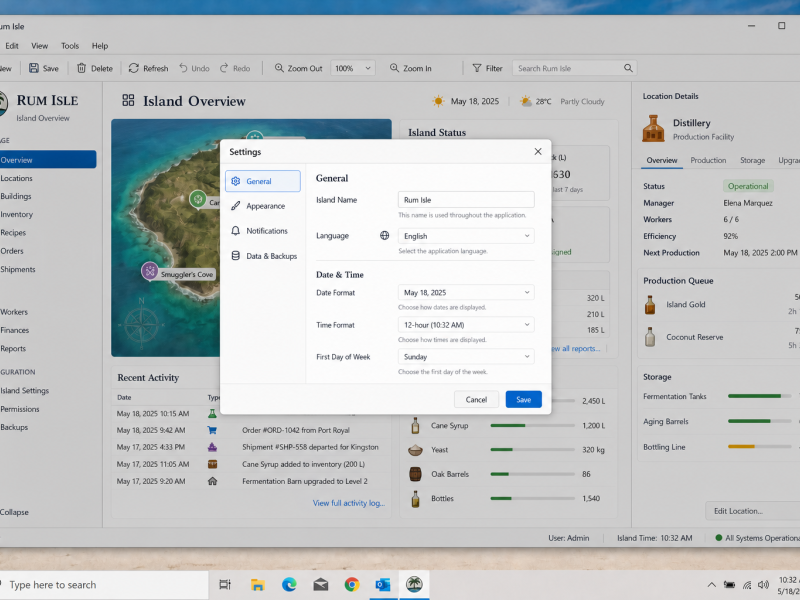The image size is (800, 600).
Task: Click the Yeast bowl icon
Action: point(415,449)
